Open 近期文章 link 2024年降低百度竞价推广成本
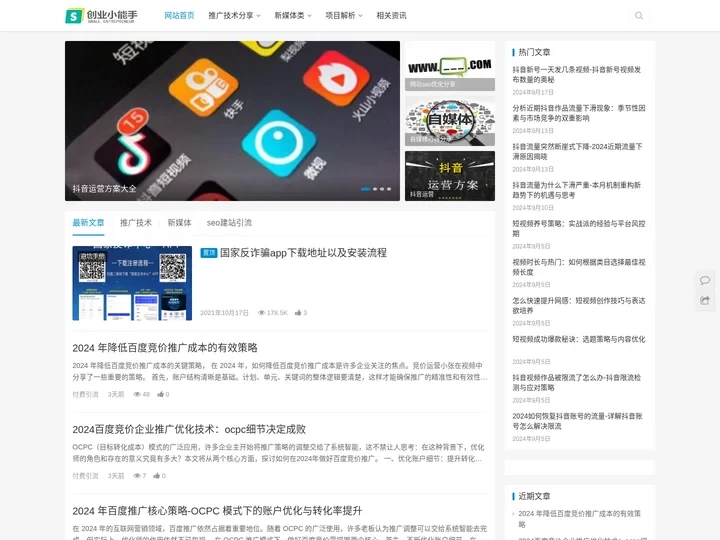This screenshot has width=720, height=540. [x=579, y=519]
